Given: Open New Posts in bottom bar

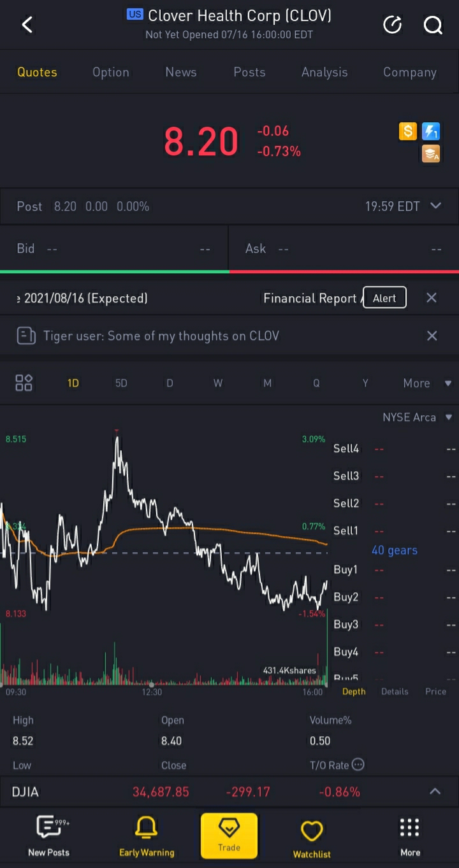Looking at the screenshot, I should coord(49,836).
